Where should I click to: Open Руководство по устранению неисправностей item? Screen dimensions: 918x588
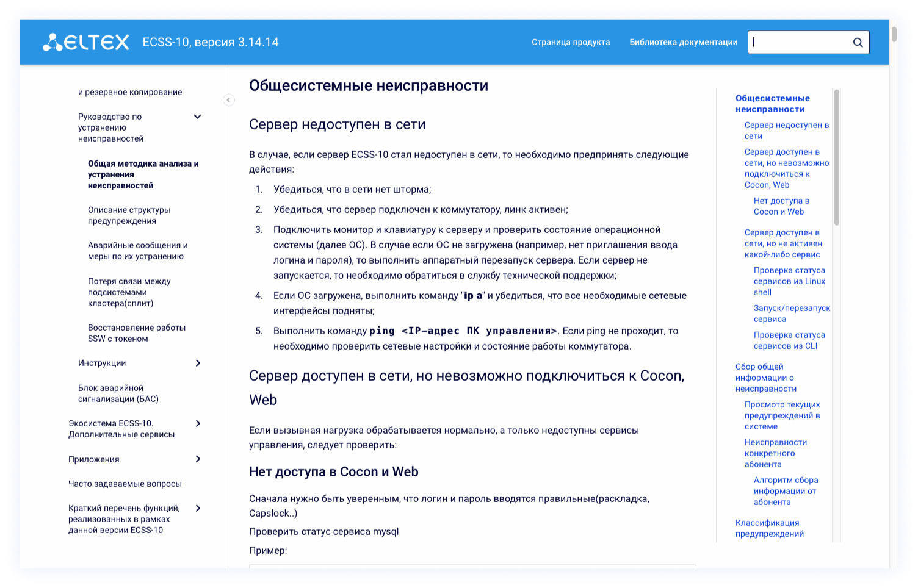(110, 127)
